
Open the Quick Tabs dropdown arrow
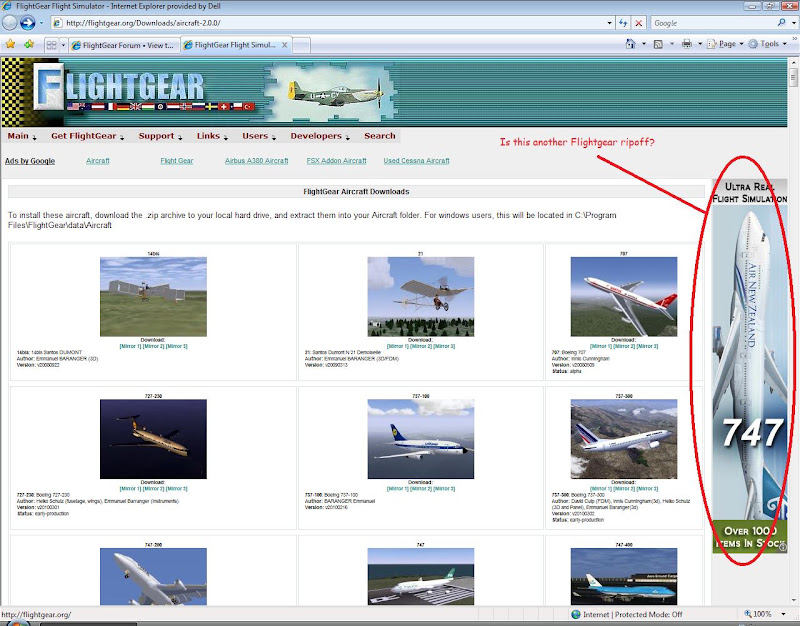63,45
